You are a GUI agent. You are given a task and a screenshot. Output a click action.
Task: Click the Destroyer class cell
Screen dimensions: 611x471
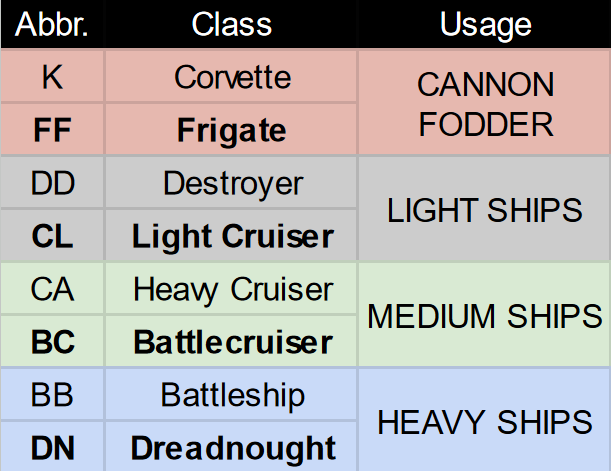[232, 183]
